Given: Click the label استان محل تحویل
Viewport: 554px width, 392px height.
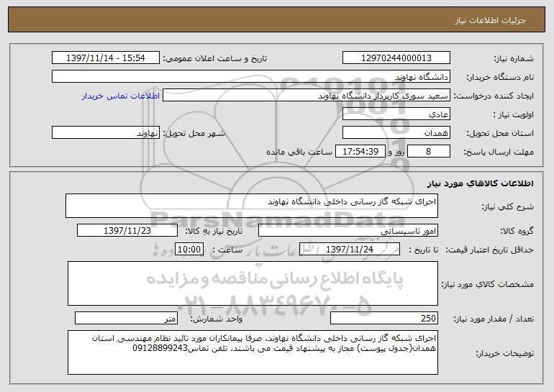Looking at the screenshot, I should [500, 134].
